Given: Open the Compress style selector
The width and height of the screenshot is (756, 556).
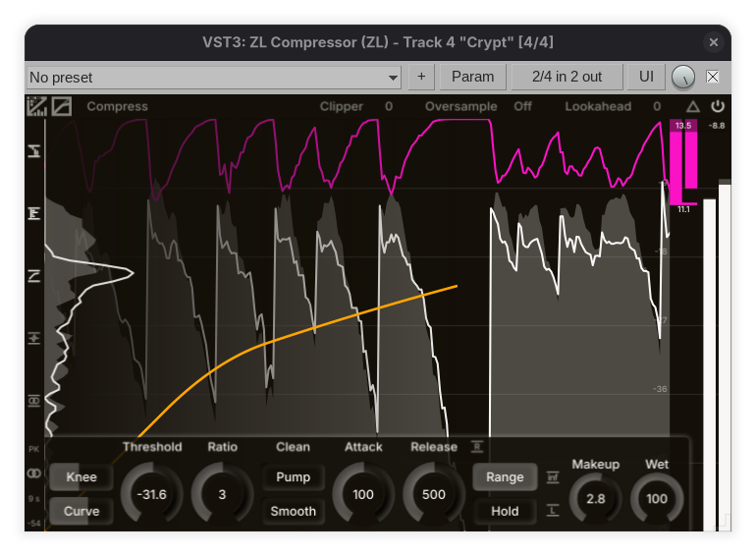Looking at the screenshot, I should [x=117, y=106].
